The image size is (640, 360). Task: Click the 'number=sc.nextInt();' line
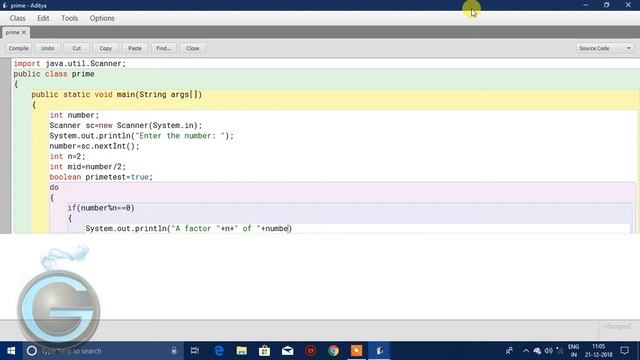pyautogui.click(x=94, y=146)
